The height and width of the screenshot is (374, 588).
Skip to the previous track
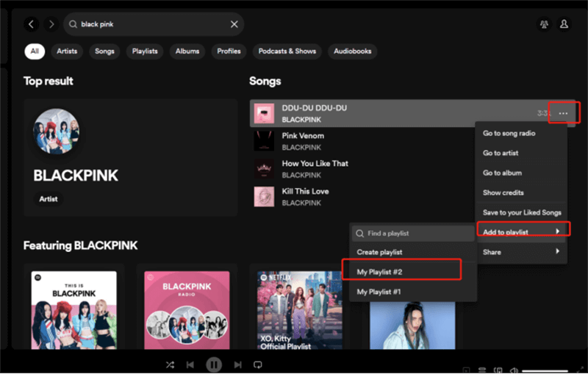[190, 364]
